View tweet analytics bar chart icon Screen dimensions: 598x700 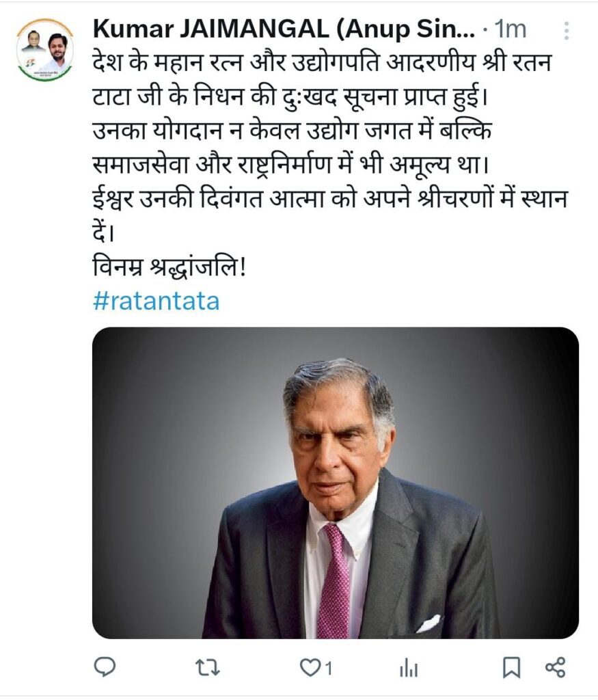408,667
